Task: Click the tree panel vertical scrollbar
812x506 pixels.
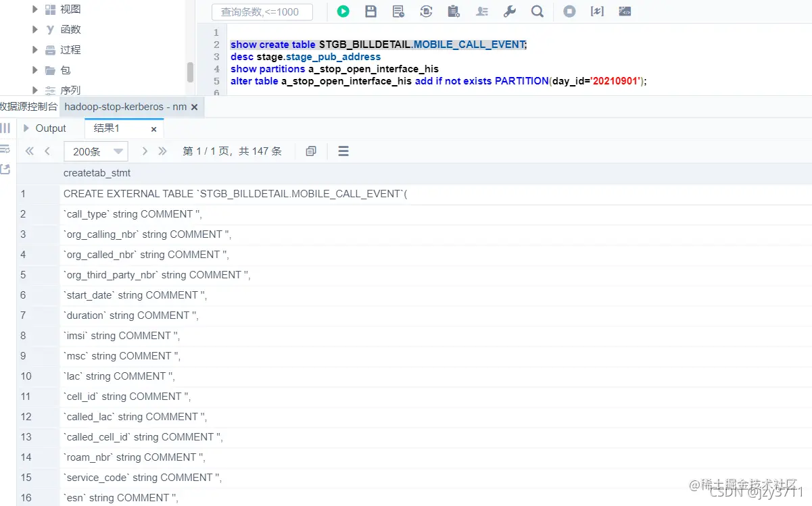Action: pos(190,72)
